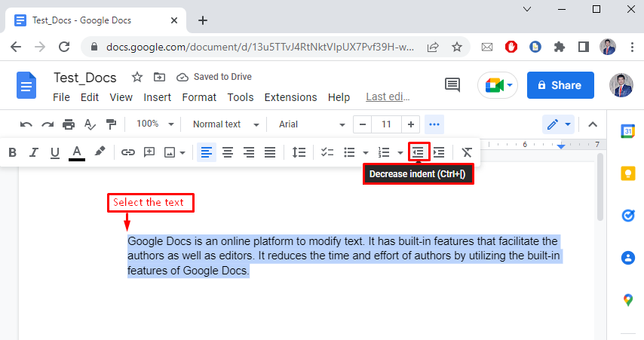This screenshot has height=340, width=644.
Task: Open the Last edit history link
Action: pyautogui.click(x=388, y=97)
